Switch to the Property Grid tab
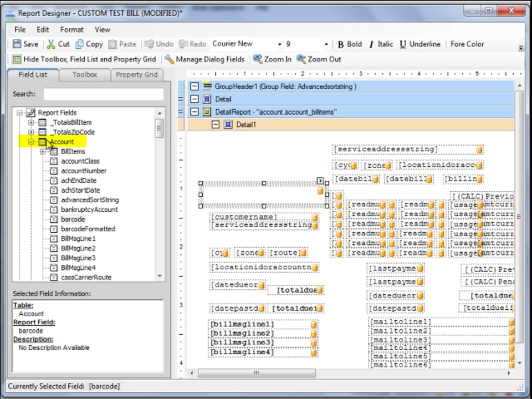This screenshot has width=532, height=399. click(x=137, y=75)
